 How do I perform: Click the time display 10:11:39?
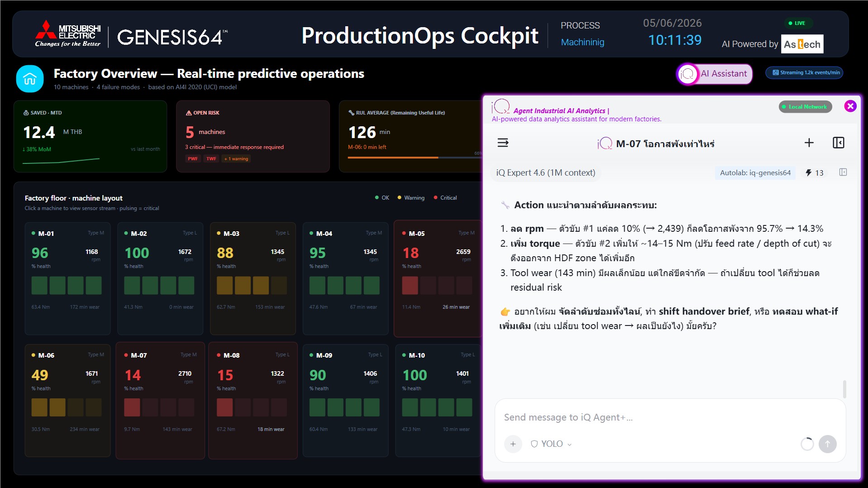(675, 40)
